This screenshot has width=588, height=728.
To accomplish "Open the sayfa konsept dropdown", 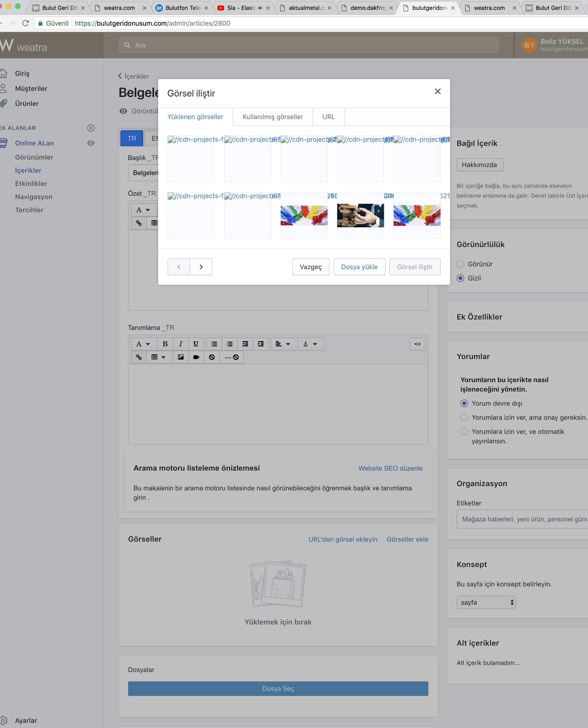I will point(486,602).
